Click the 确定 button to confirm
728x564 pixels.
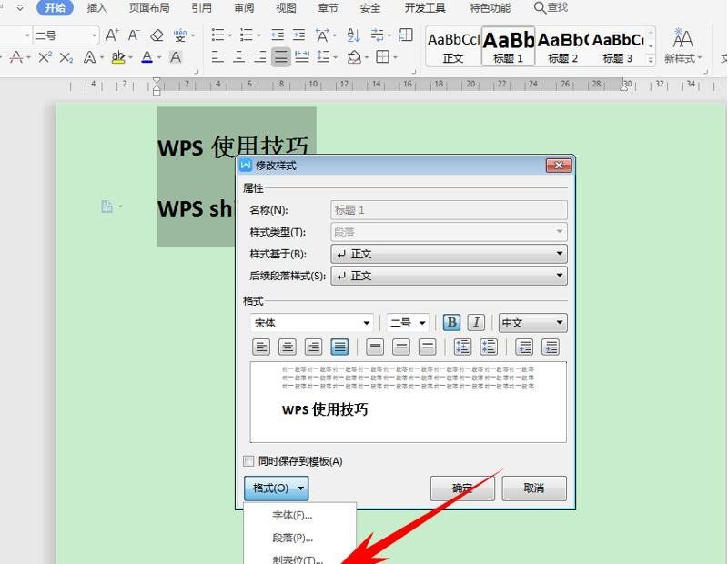tap(462, 488)
